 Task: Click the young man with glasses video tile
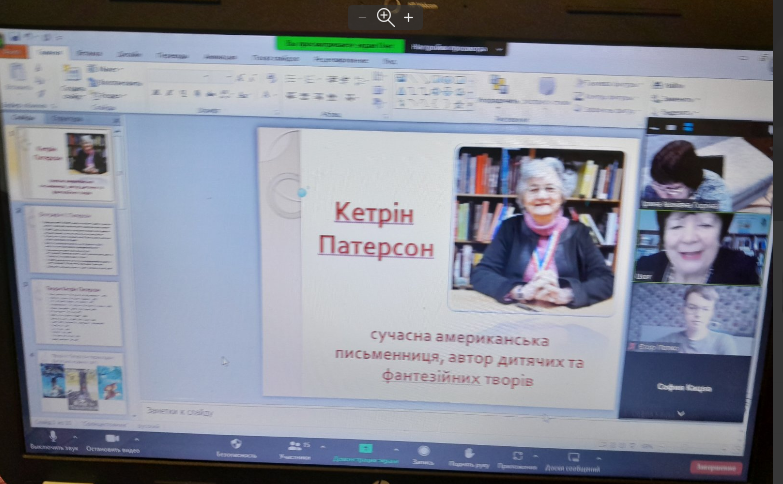693,318
